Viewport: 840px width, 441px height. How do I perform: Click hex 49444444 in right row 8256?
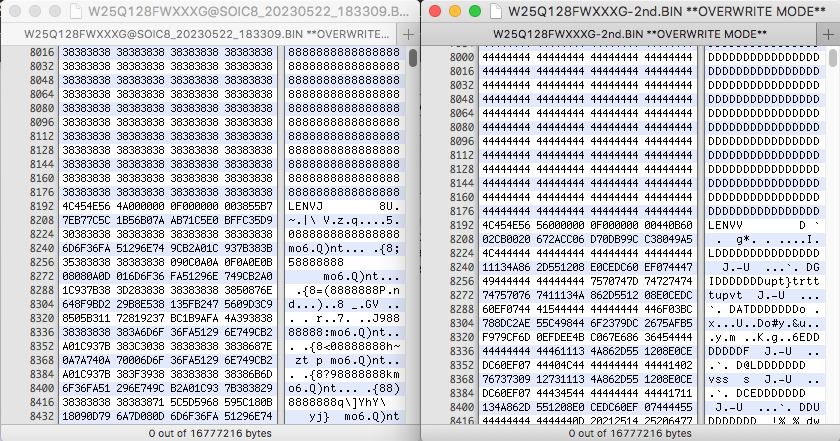click(507, 281)
